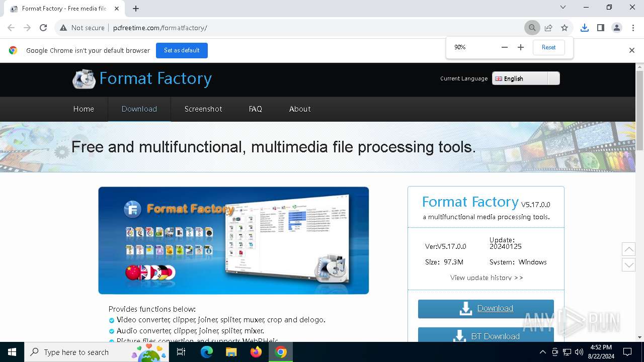Screen dimensions: 644x362
Task: Click the tab search chevron
Action: click(x=563, y=7)
